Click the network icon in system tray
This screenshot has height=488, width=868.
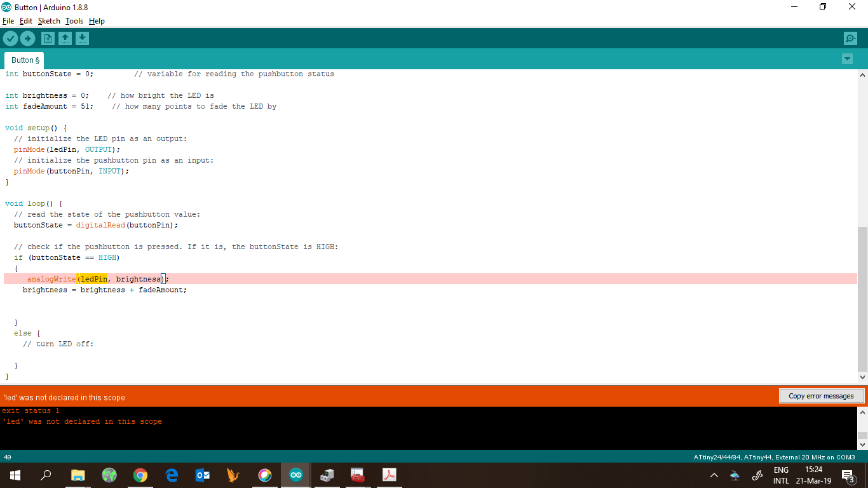(735, 475)
